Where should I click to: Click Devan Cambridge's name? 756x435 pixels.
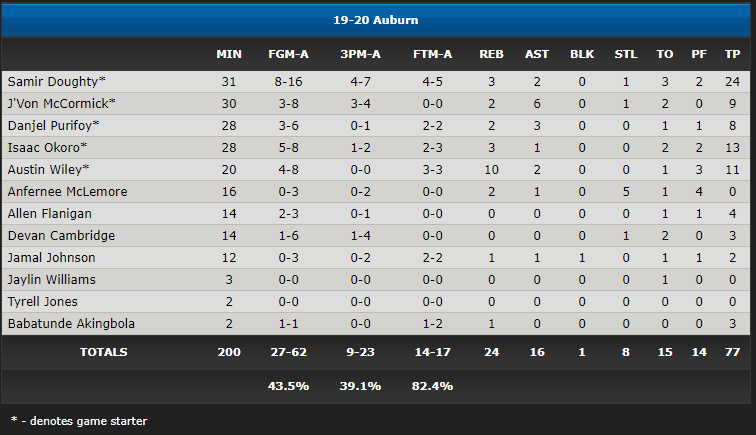(61, 235)
